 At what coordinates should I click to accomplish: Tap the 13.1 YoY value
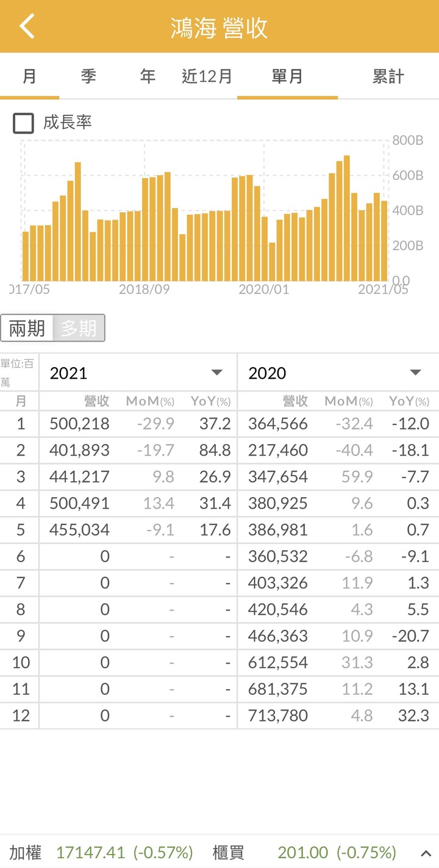(x=413, y=689)
